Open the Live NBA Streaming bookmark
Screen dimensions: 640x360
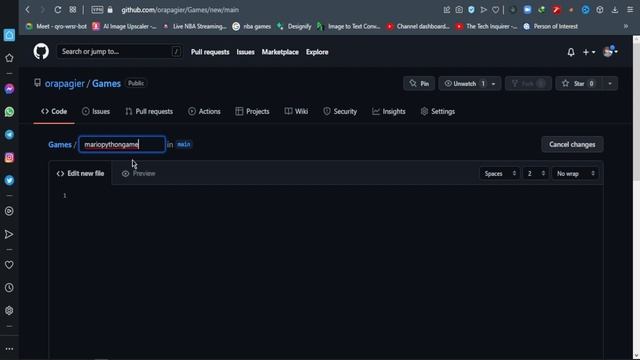click(x=195, y=27)
